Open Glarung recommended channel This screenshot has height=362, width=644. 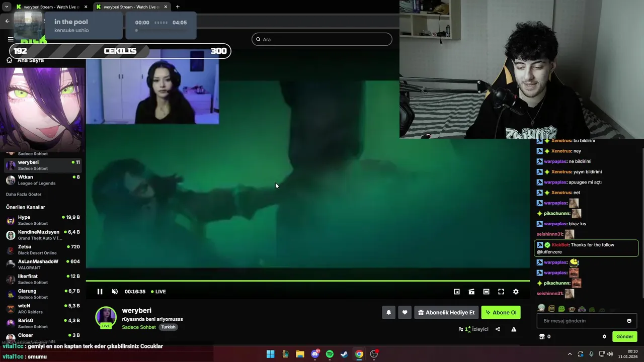pos(42,294)
